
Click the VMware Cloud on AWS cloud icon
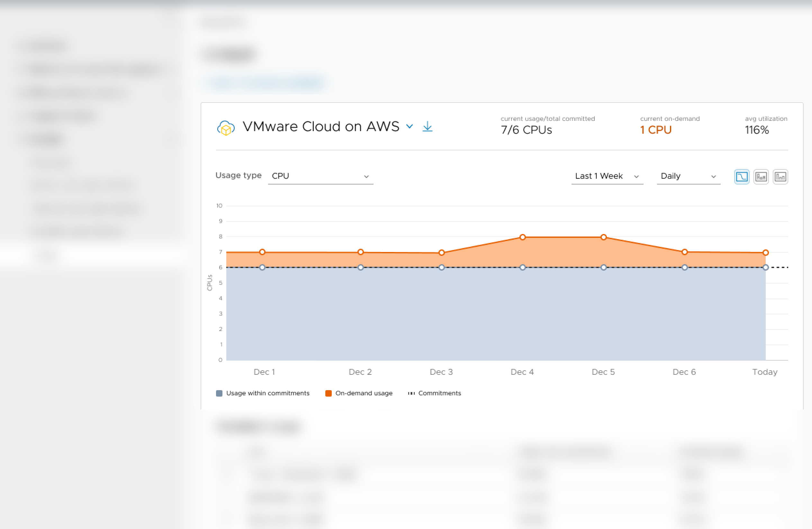[x=226, y=128]
